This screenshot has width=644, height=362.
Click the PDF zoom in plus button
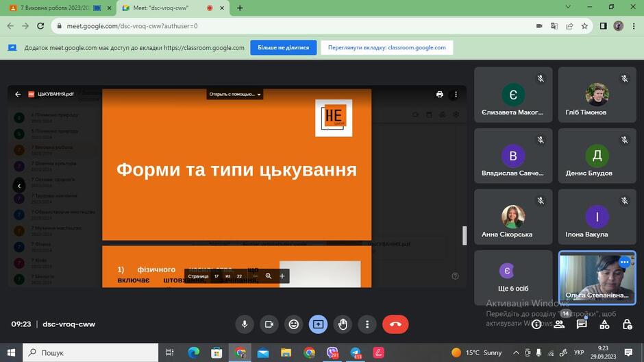click(282, 276)
